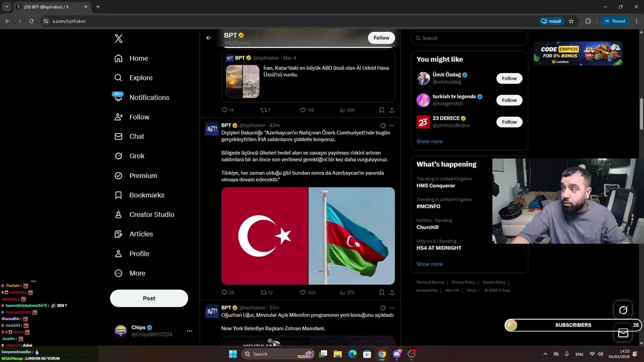Open File Explorer from taskbar
Image resolution: width=644 pixels, height=362 pixels.
click(x=338, y=354)
